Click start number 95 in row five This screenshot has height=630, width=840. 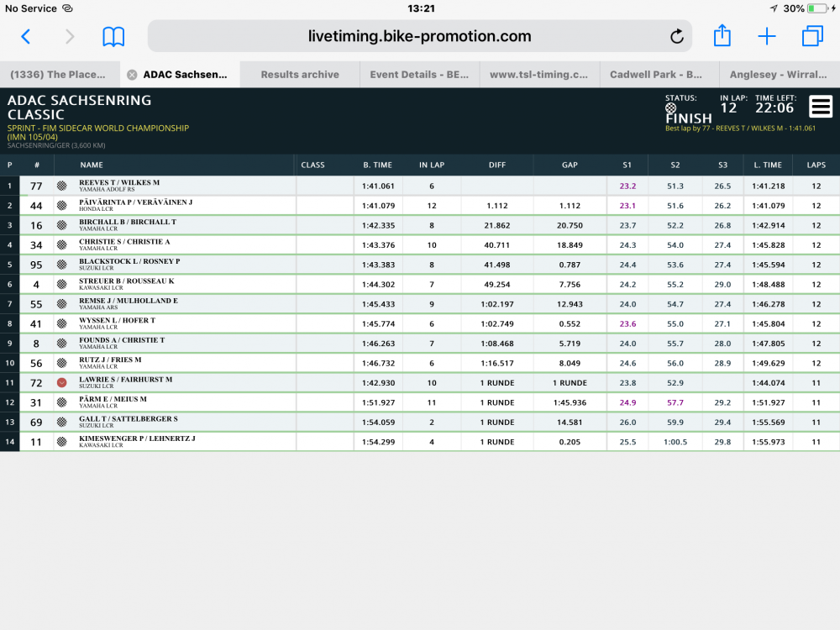coord(36,265)
